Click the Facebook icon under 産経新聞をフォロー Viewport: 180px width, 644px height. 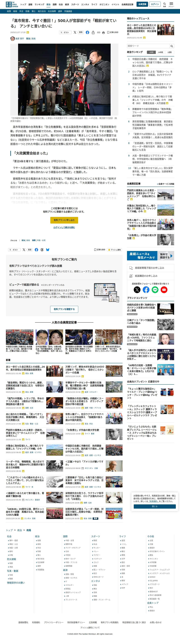[146, 289]
